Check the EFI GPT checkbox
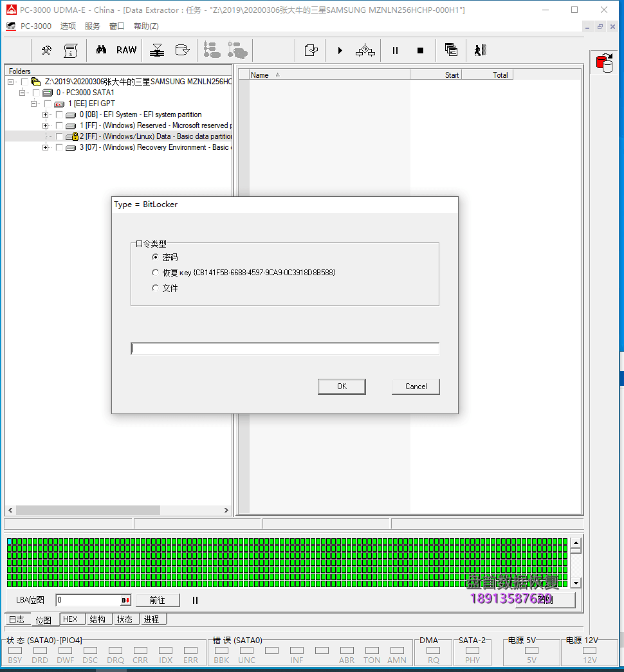The height and width of the screenshot is (672, 624). 48,104
